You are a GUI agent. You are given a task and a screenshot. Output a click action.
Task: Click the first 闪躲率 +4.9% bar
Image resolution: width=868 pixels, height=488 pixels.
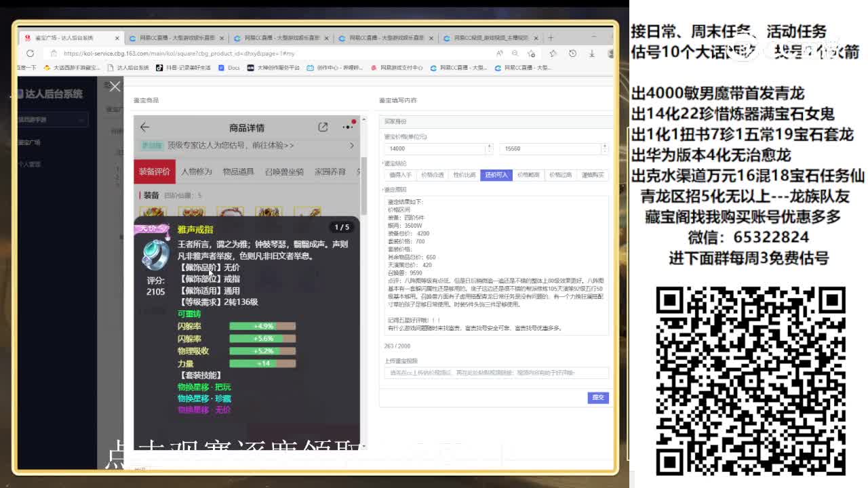tap(262, 326)
